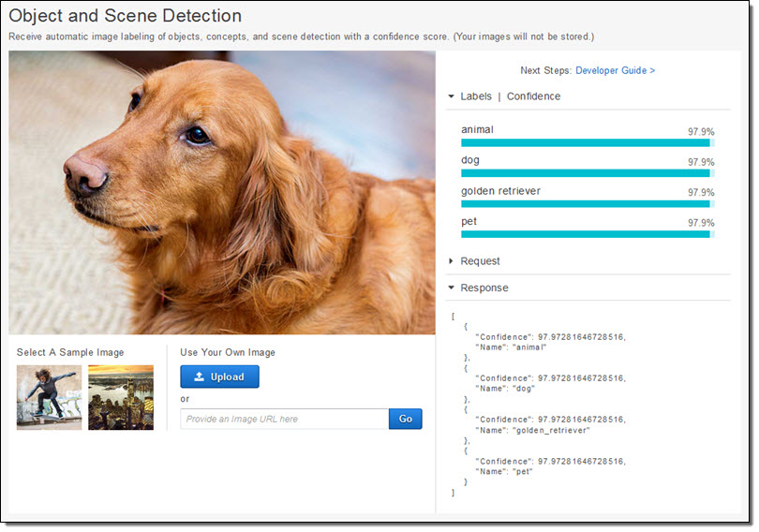This screenshot has height=532, width=759.
Task: Click the dog confidence bar
Action: [x=586, y=173]
